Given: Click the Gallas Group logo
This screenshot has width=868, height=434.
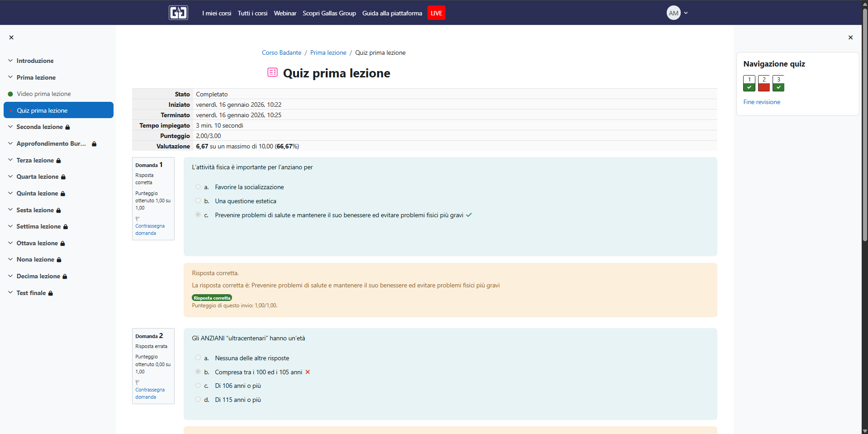Looking at the screenshot, I should 178,12.
